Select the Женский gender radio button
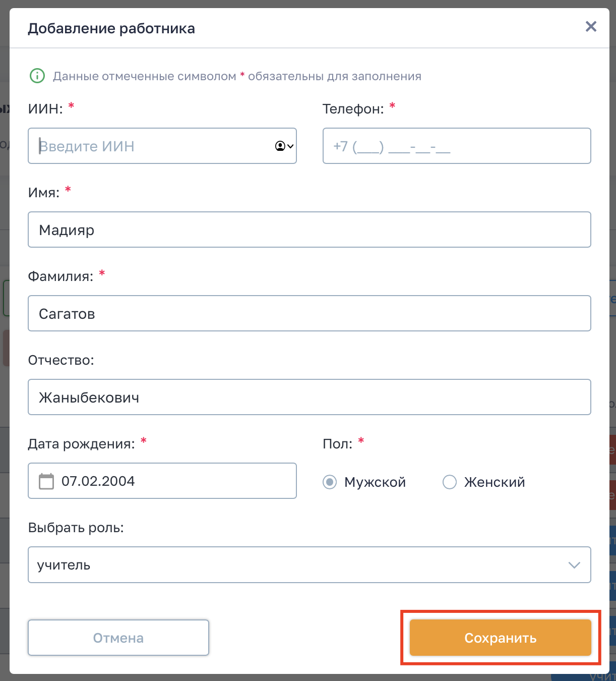This screenshot has width=616, height=681. pos(450,482)
